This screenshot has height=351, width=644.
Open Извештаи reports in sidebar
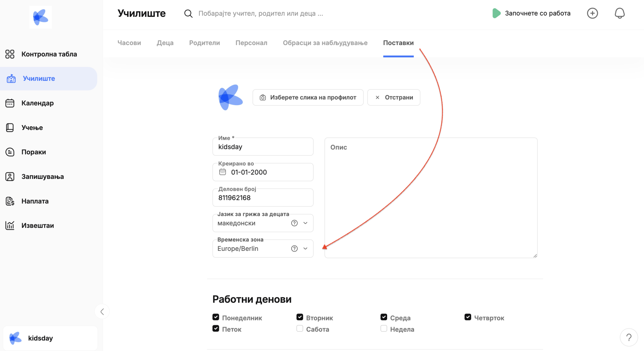tap(37, 225)
